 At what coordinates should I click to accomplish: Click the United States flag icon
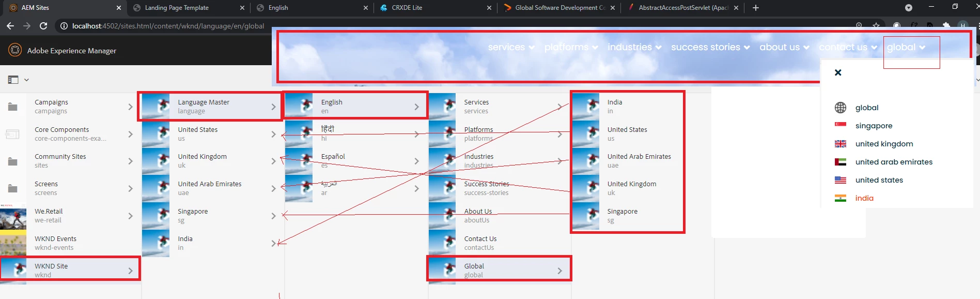click(841, 180)
